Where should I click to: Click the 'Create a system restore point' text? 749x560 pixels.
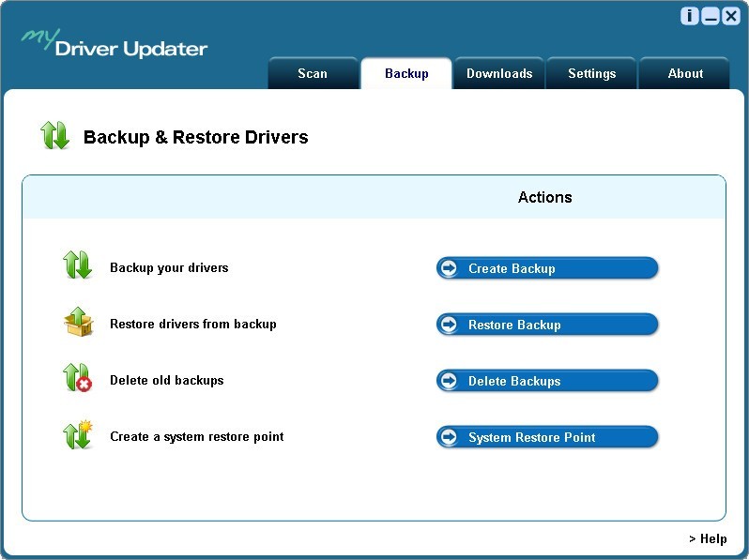click(x=197, y=437)
